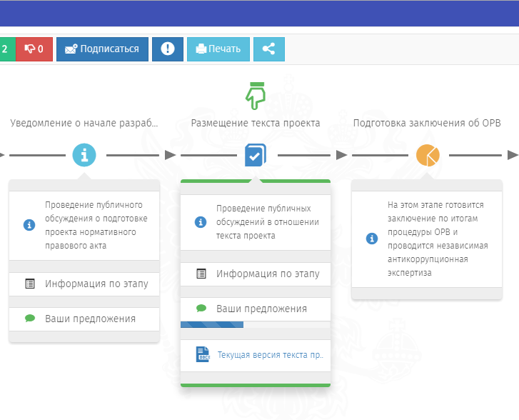Viewport: 519px width, 420px height.
Task: Select the orange pie chart stage marker
Action: [428, 155]
